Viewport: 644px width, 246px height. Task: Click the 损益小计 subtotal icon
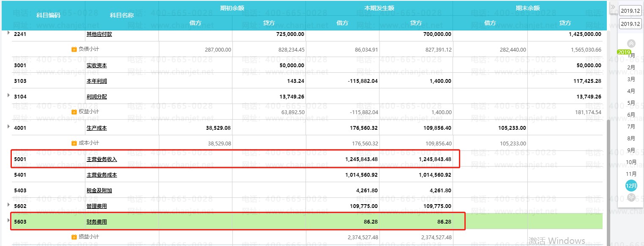point(74,237)
